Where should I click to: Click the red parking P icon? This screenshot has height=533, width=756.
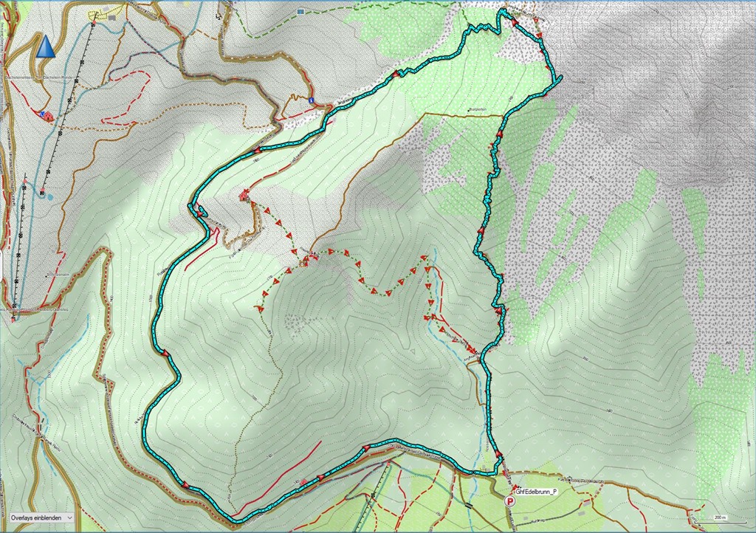(509, 501)
